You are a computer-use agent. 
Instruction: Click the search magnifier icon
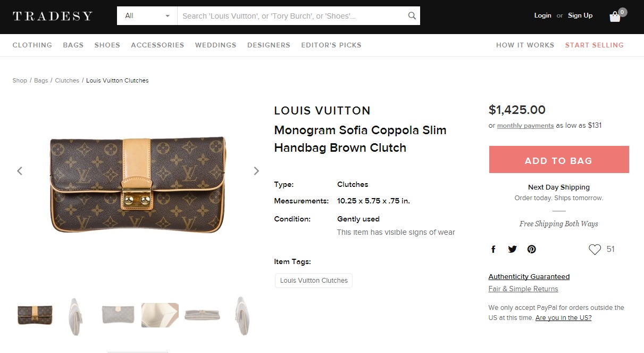[412, 16]
